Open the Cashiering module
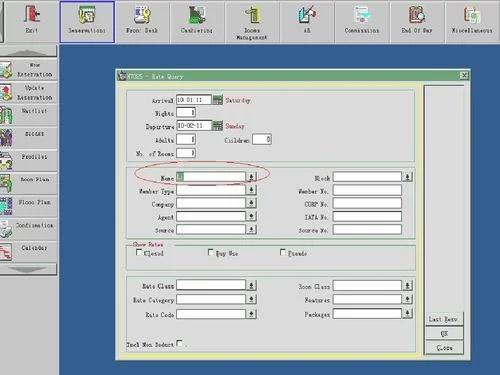This screenshot has width=500, height=375. pyautogui.click(x=197, y=22)
